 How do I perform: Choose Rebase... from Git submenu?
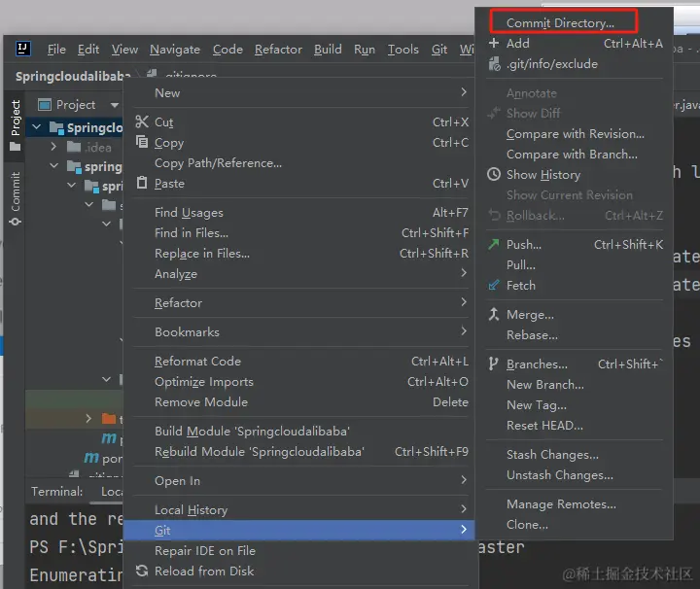[532, 334]
